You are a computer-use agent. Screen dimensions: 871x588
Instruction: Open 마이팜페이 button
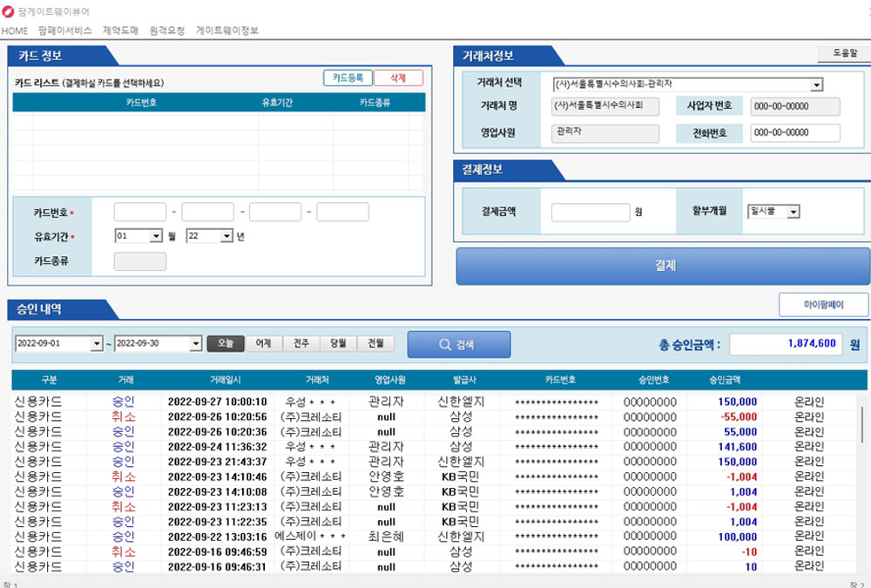pyautogui.click(x=824, y=305)
